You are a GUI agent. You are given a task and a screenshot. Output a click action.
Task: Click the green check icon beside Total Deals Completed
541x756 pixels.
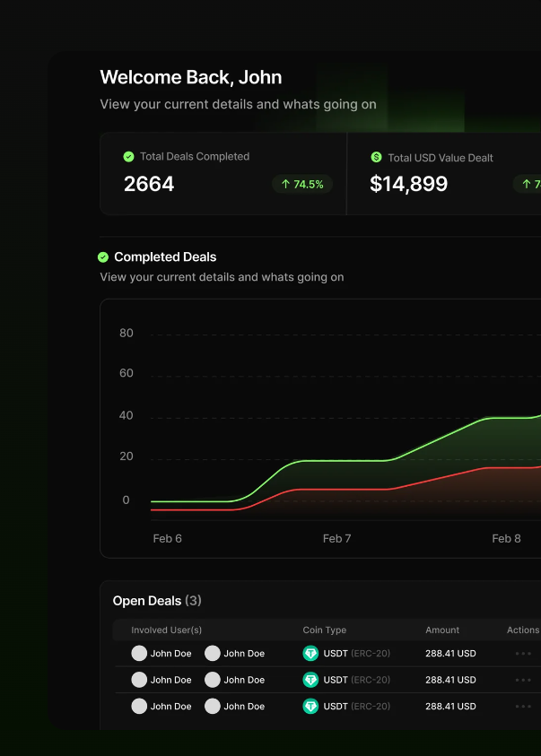[128, 157]
